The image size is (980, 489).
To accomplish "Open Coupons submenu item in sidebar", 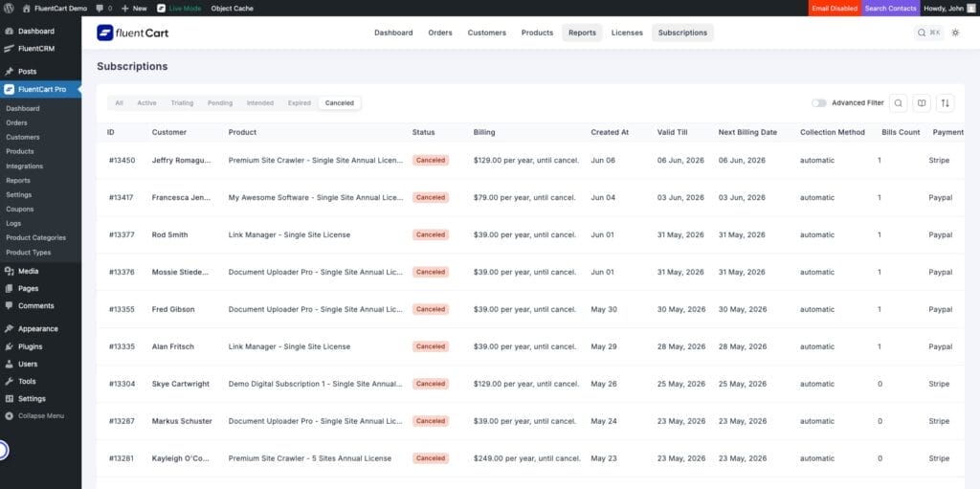I will click(20, 209).
